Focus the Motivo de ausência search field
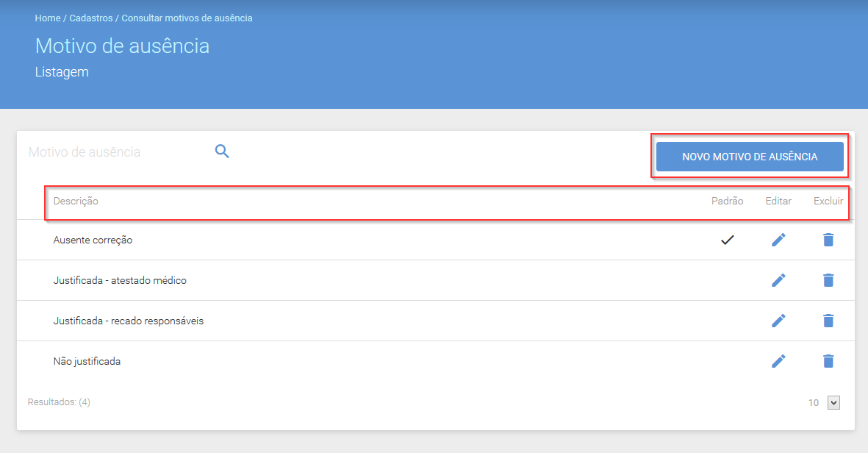The width and height of the screenshot is (868, 453). (116, 151)
